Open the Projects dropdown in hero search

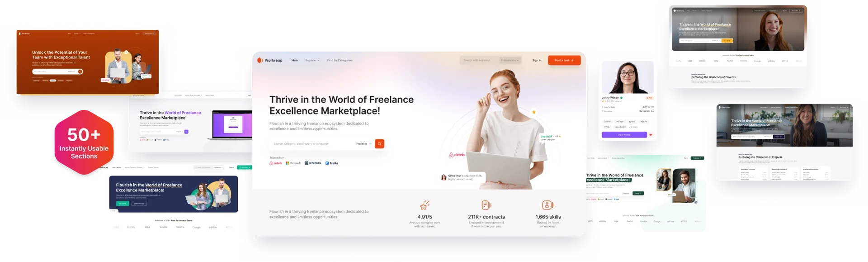point(363,144)
